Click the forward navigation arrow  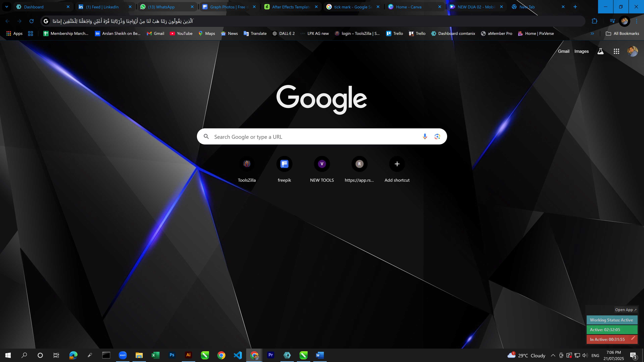[19, 21]
